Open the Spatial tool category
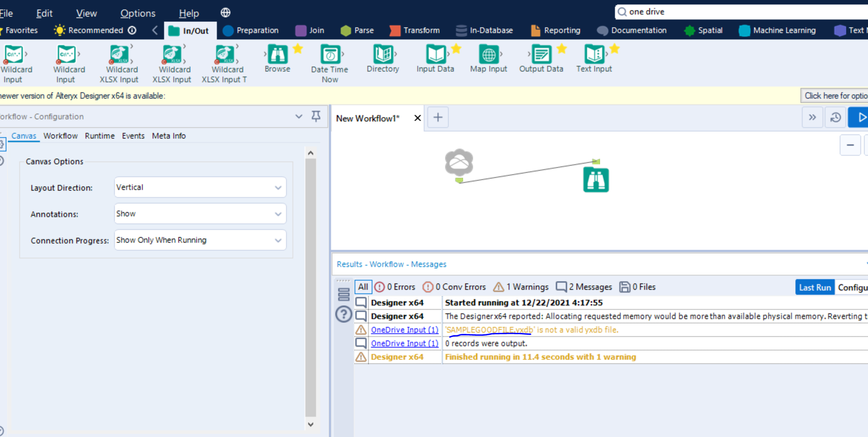The image size is (868, 437). click(x=703, y=30)
